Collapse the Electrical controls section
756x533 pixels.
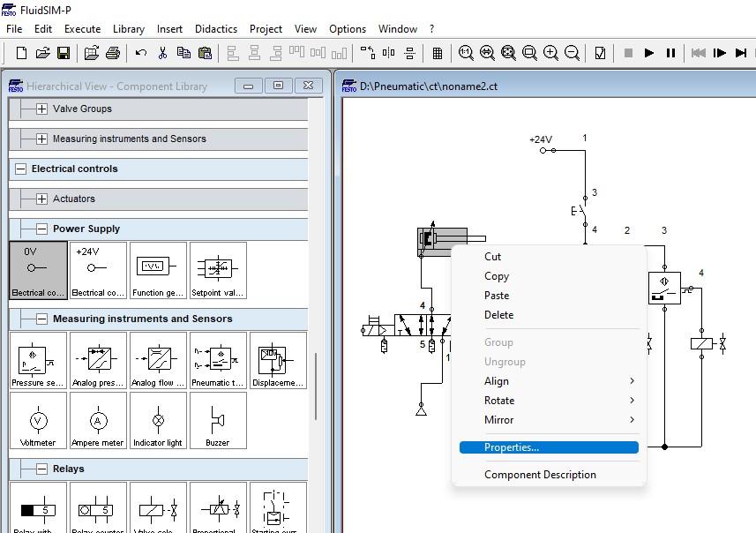[21, 169]
